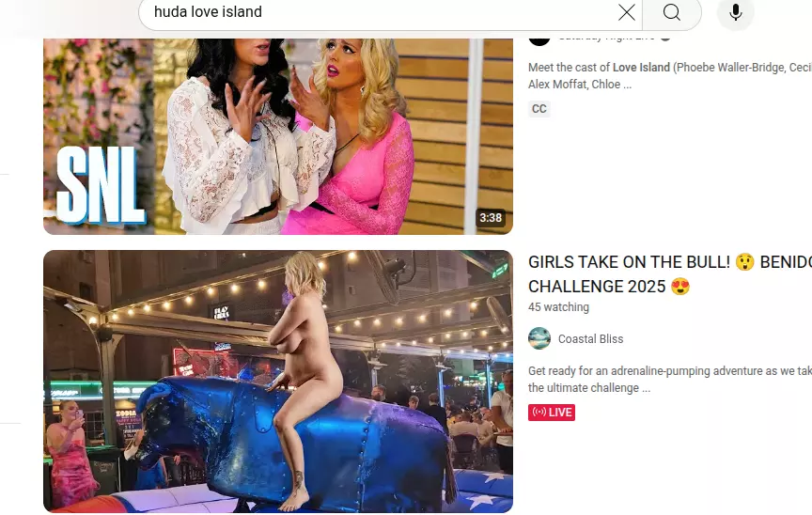The image size is (812, 515).
Task: Click the SNL logo on the first thumbnail
Action: click(100, 185)
